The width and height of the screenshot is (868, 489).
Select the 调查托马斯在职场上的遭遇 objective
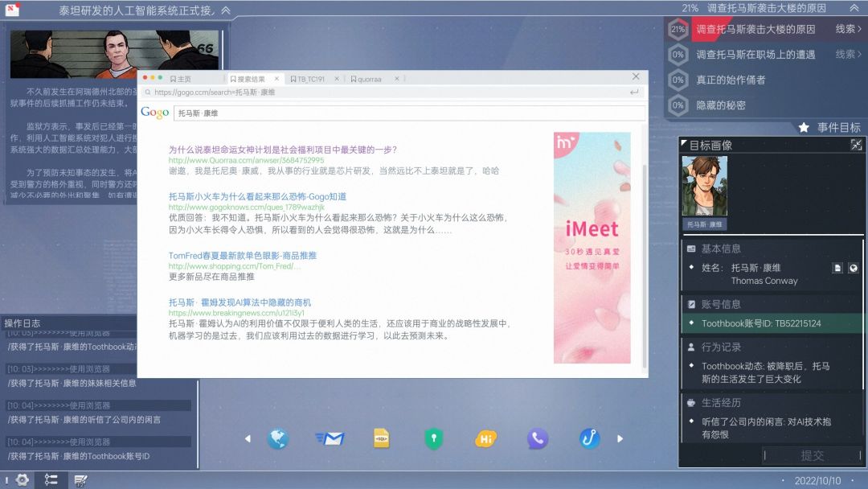pos(755,55)
